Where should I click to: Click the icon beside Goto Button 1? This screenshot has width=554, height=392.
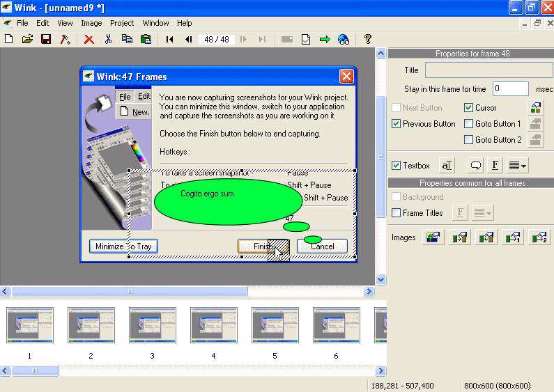tap(536, 124)
